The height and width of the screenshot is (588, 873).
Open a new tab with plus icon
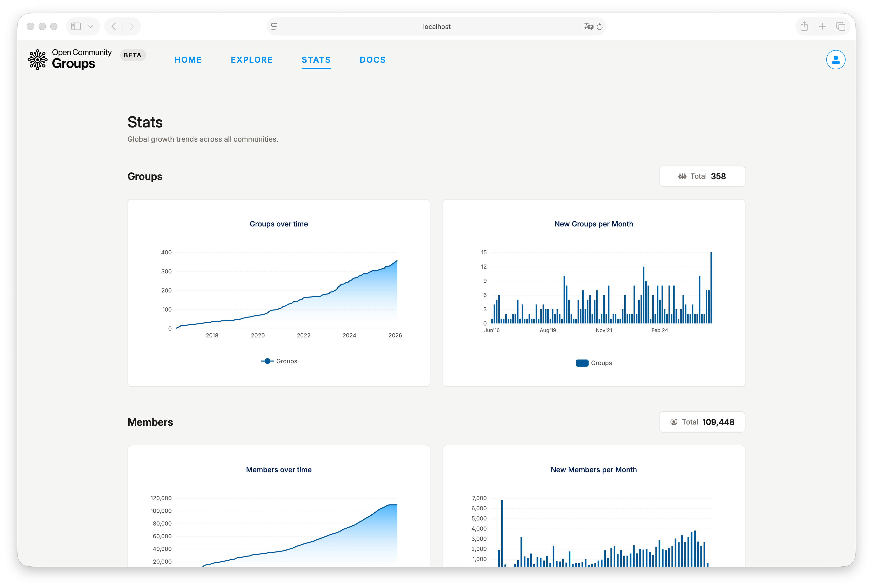tap(822, 26)
